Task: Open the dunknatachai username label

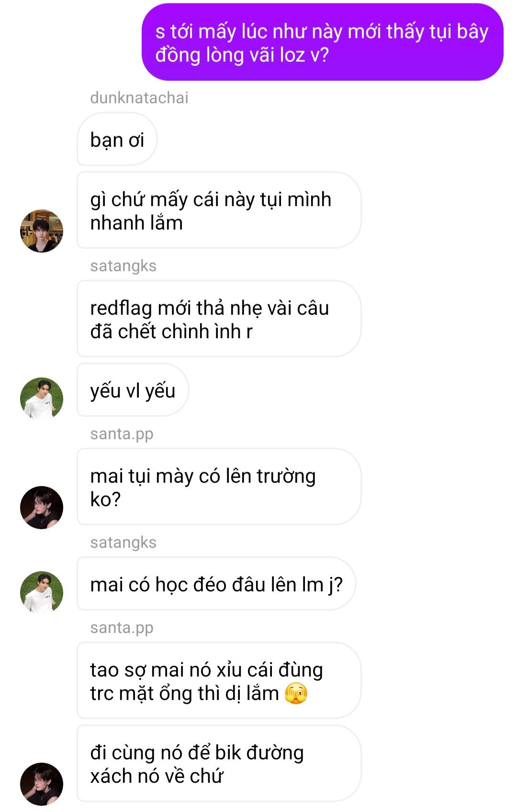Action: pos(139,98)
